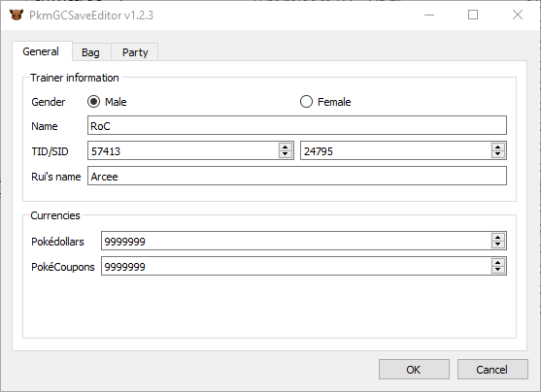
Task: Decrease PokéCoupons with the down arrow
Action: [498, 270]
